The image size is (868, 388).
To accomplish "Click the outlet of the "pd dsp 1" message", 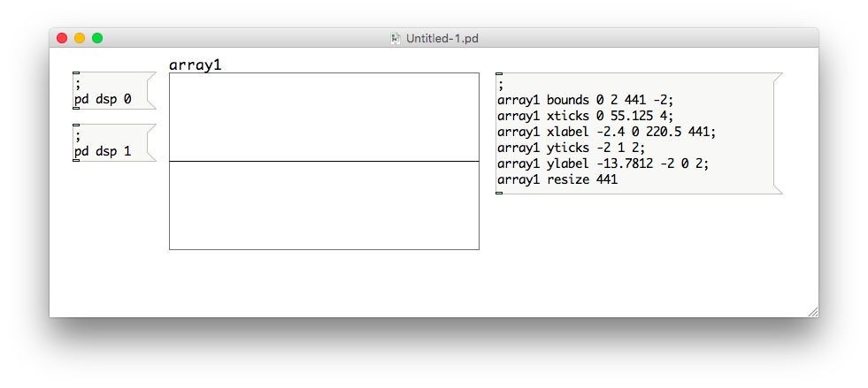I will pos(76,161).
